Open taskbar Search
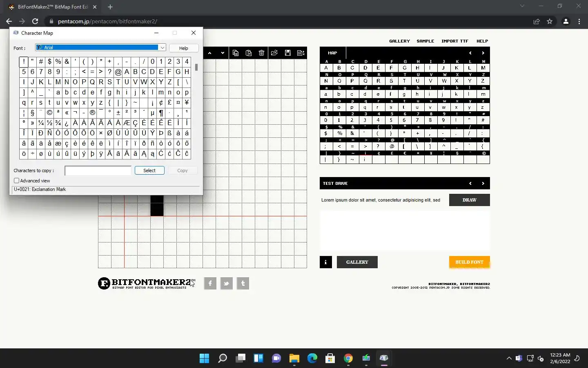This screenshot has width=588, height=368. click(x=223, y=358)
